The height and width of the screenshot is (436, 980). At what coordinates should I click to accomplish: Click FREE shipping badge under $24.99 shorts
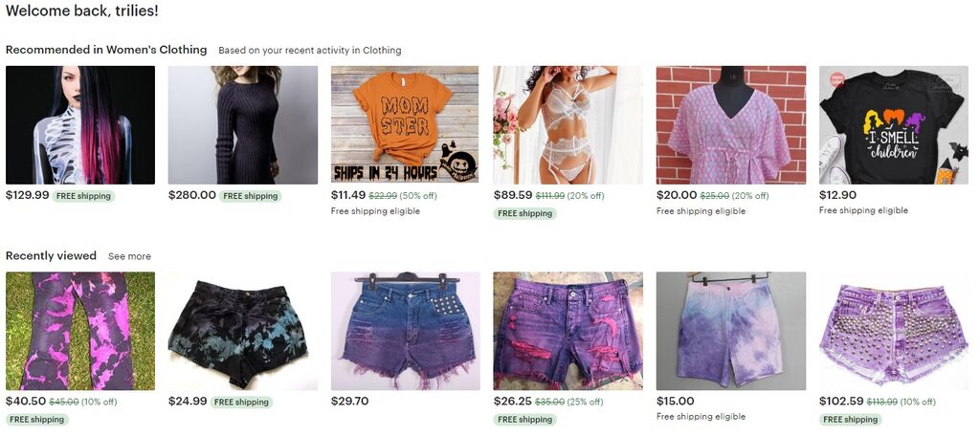[x=242, y=402]
